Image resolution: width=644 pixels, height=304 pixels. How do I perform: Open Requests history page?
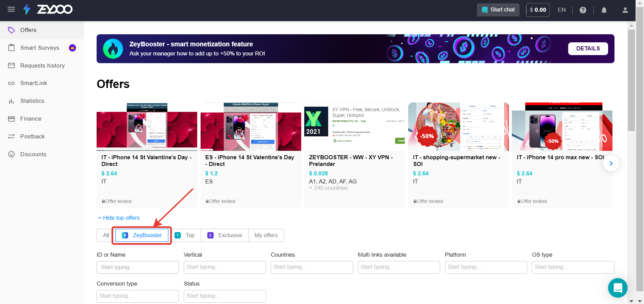point(42,66)
